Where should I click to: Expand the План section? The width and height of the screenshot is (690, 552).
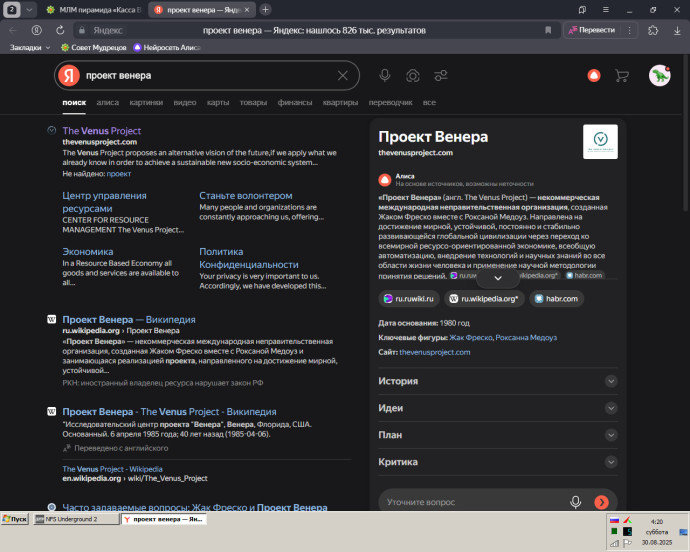point(498,435)
